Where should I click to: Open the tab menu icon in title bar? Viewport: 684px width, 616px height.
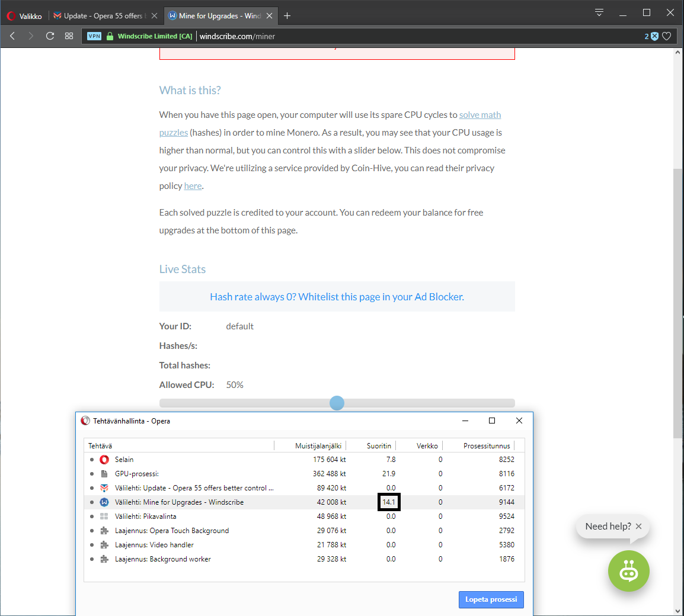pos(599,12)
